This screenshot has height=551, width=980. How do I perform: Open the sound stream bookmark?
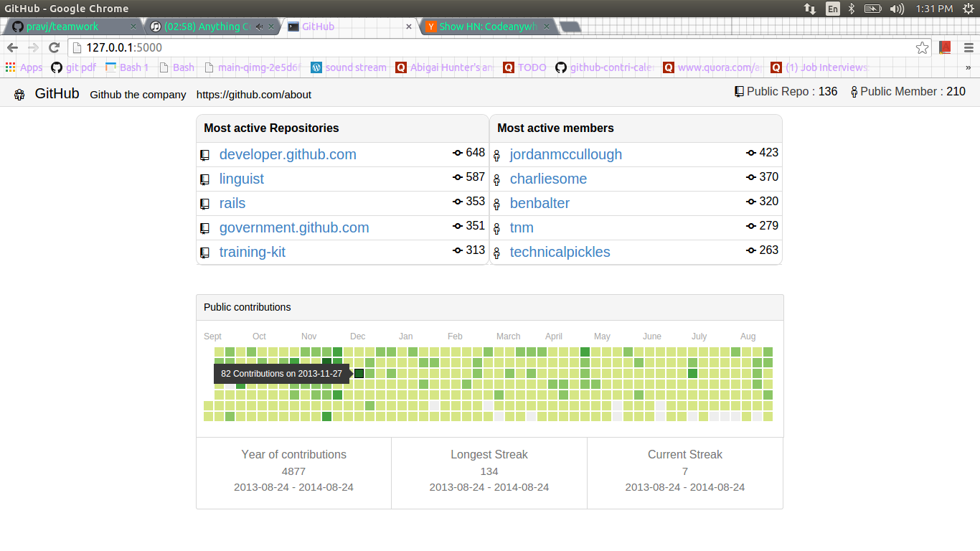349,67
